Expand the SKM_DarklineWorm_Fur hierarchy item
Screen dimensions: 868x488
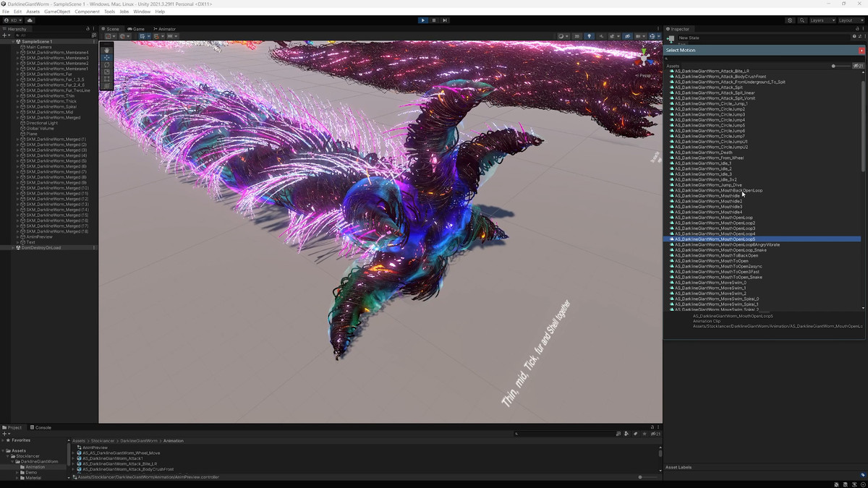click(17, 74)
